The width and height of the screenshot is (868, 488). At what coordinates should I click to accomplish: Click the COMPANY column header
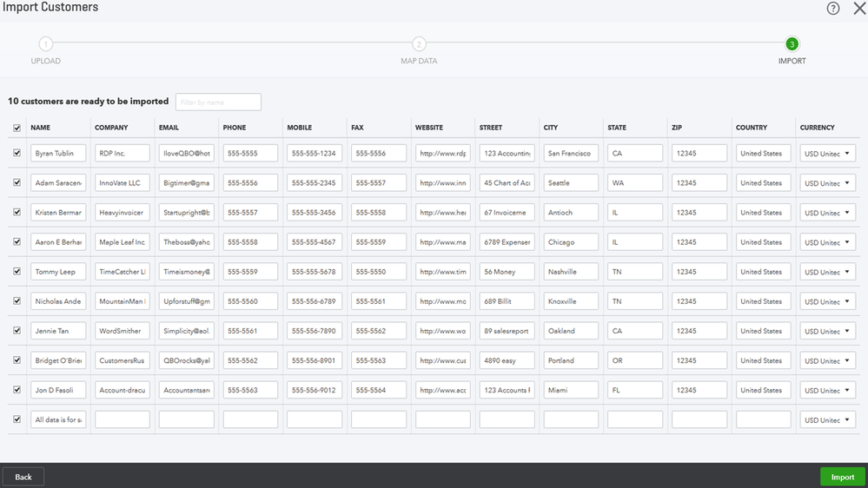pos(111,128)
